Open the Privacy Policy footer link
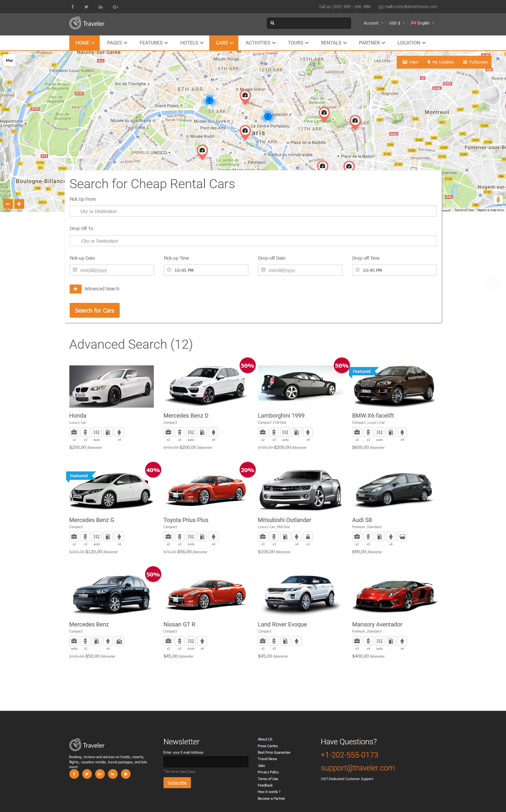Viewport: 506px width, 812px height. [268, 772]
